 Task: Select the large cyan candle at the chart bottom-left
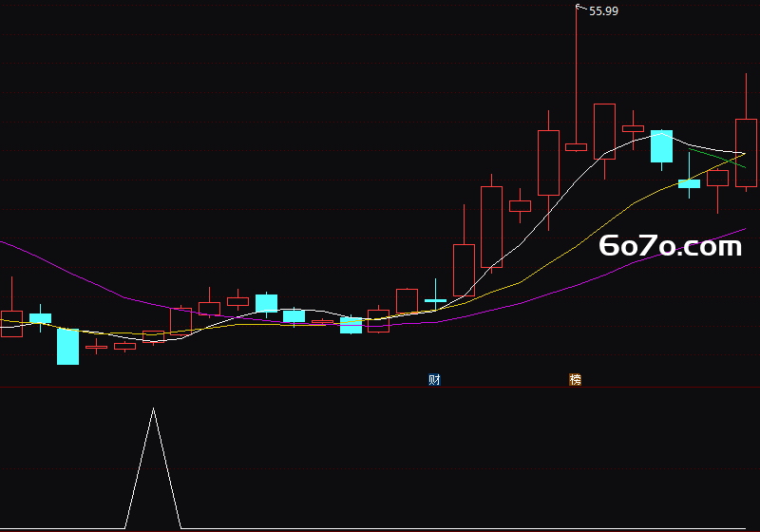67,347
